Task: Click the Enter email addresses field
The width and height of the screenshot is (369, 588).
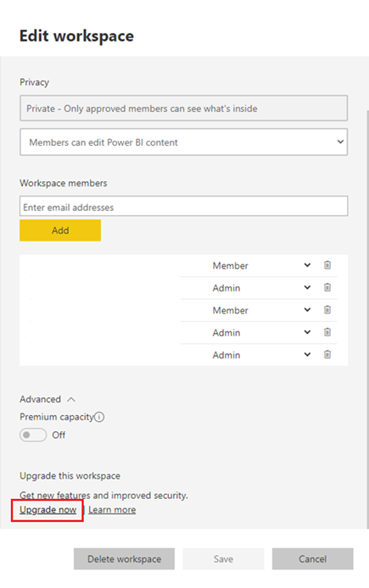Action: 183,206
